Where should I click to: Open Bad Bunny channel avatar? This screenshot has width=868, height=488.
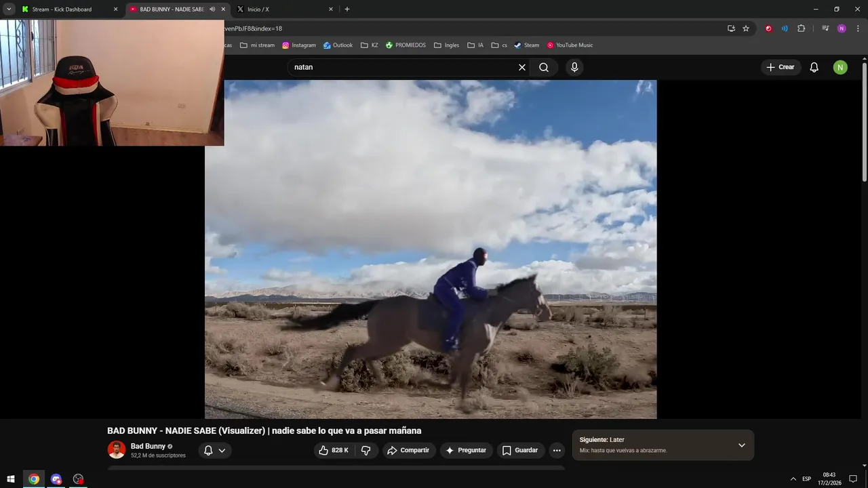tap(117, 450)
